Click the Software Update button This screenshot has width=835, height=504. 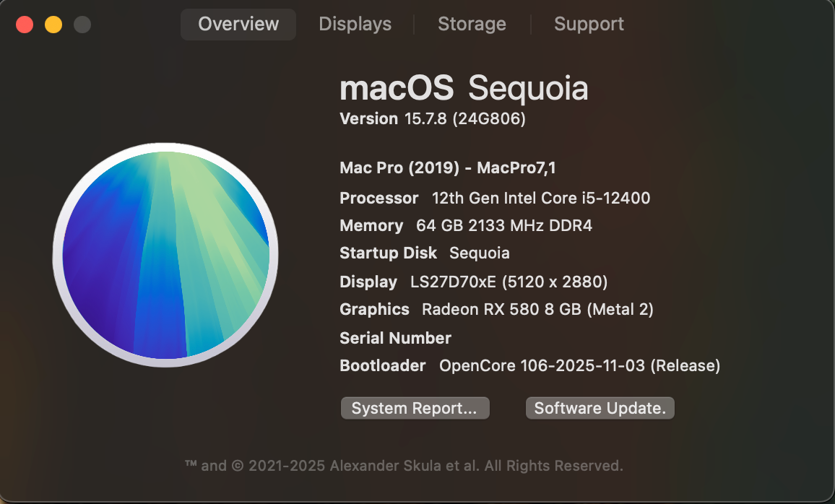[x=600, y=408]
